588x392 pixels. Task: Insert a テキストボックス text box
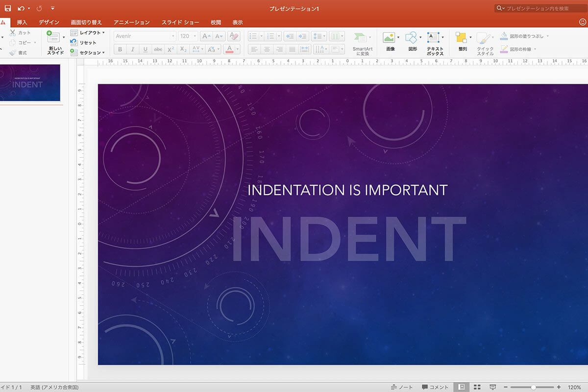(x=435, y=43)
